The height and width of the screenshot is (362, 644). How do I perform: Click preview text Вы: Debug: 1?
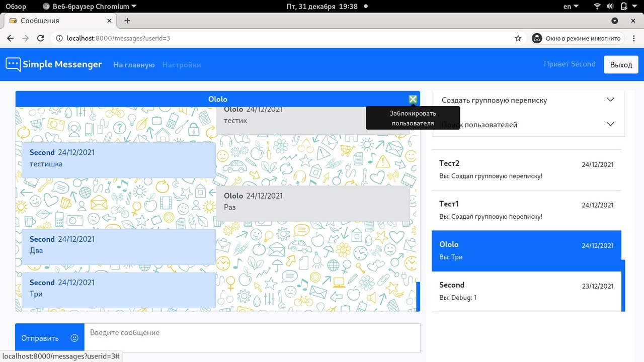pyautogui.click(x=458, y=297)
